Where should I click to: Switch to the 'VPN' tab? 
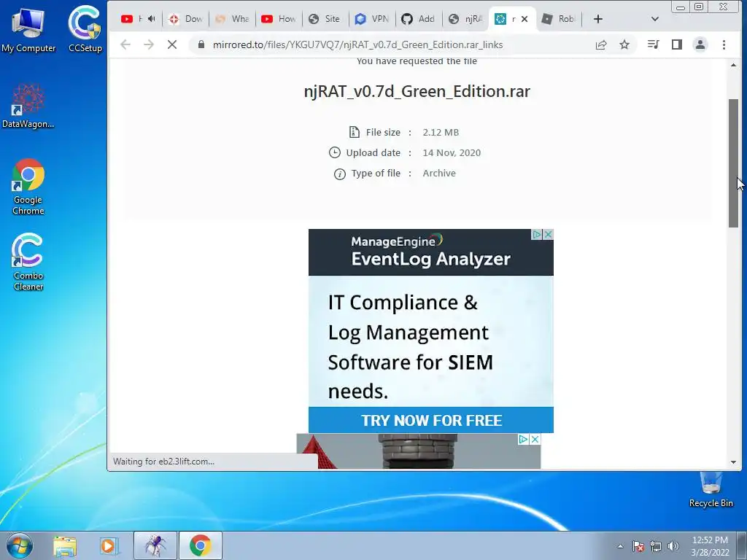(x=372, y=19)
